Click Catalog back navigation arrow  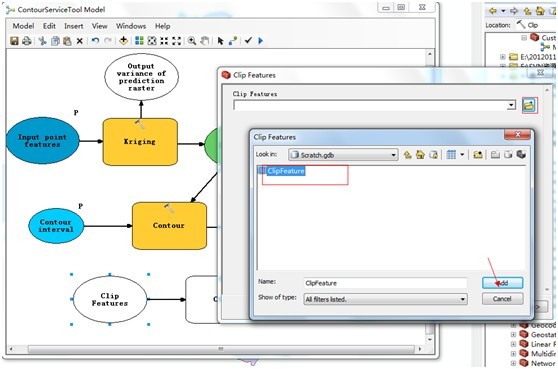tap(493, 11)
